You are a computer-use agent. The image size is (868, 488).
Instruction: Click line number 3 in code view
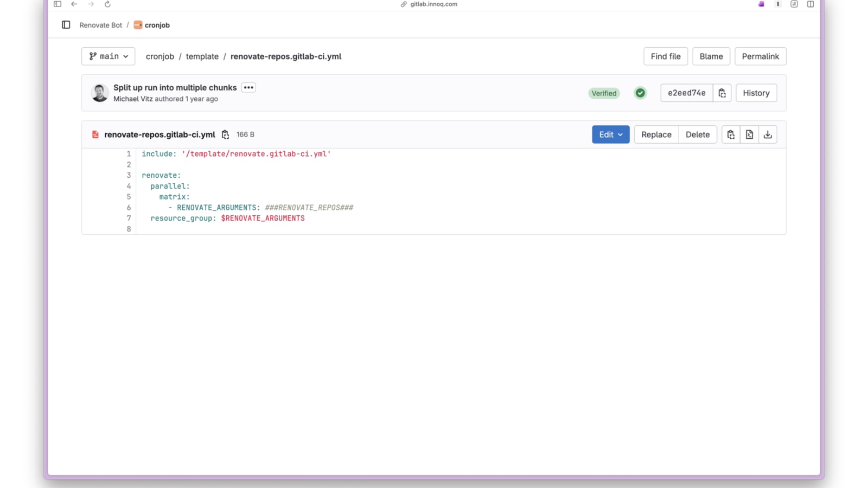coord(129,176)
